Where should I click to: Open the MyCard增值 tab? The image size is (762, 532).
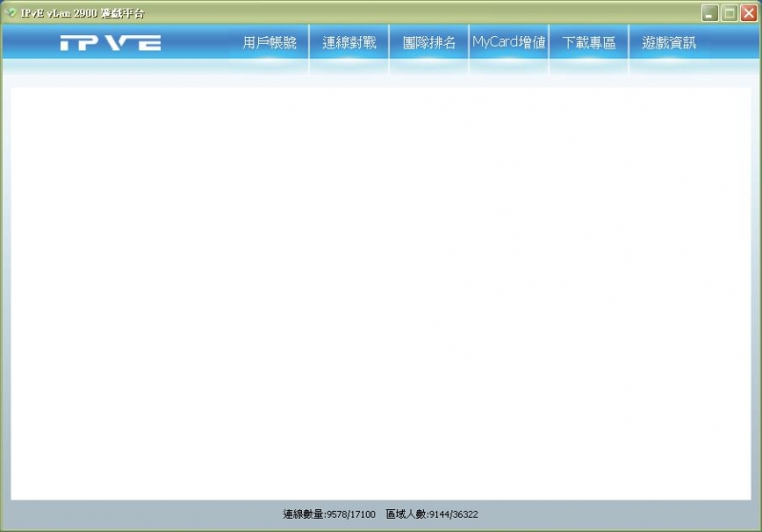coord(509,43)
